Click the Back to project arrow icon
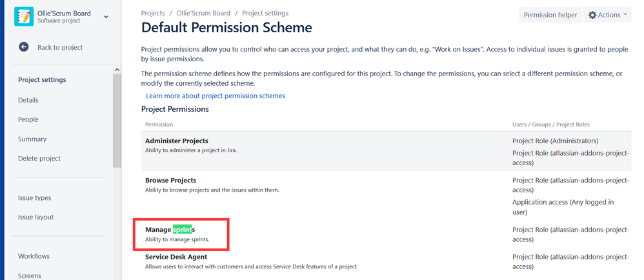This screenshot has width=644, height=280. [x=24, y=47]
